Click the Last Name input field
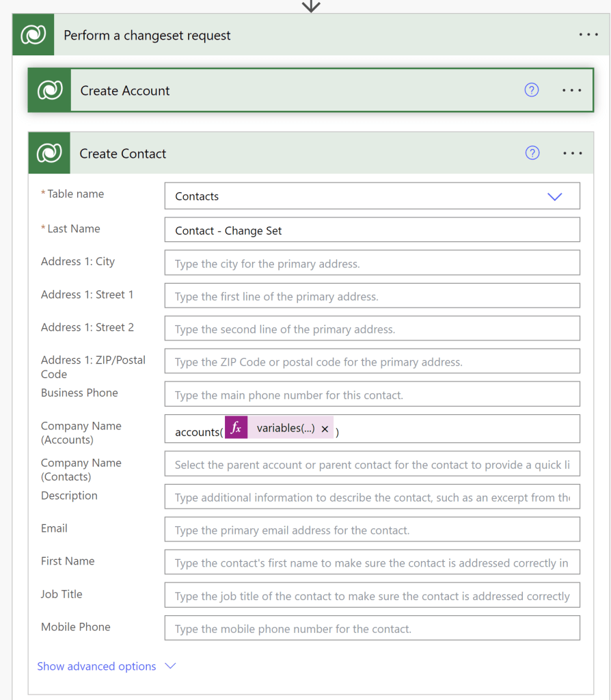Viewport: 611px width, 700px height. pos(372,230)
